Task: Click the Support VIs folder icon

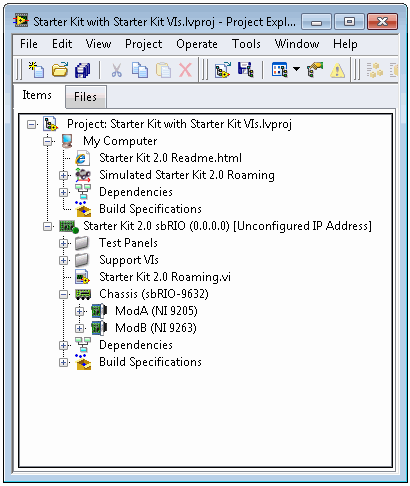Action: click(x=82, y=260)
